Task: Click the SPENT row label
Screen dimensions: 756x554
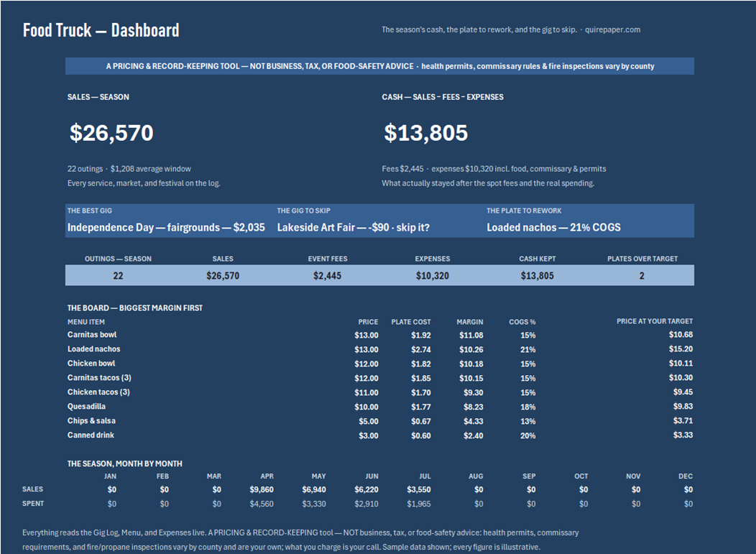Action: point(33,504)
